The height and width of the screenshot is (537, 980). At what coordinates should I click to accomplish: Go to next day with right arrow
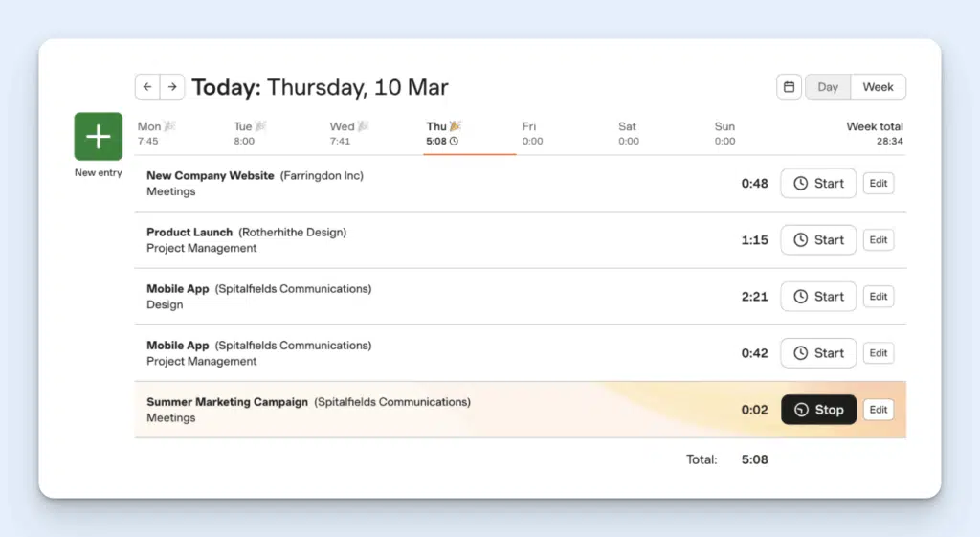(x=172, y=87)
